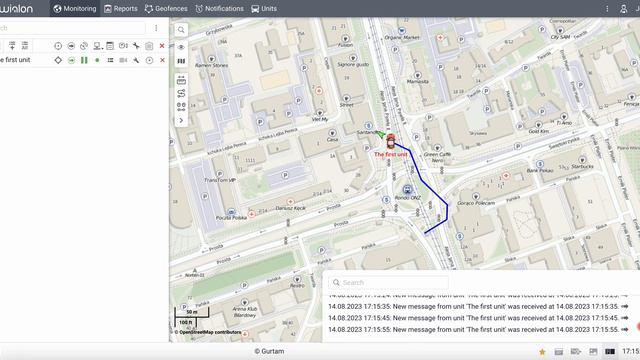Select 'The first unit' row name
This screenshot has height=360, width=640.
[x=15, y=60]
